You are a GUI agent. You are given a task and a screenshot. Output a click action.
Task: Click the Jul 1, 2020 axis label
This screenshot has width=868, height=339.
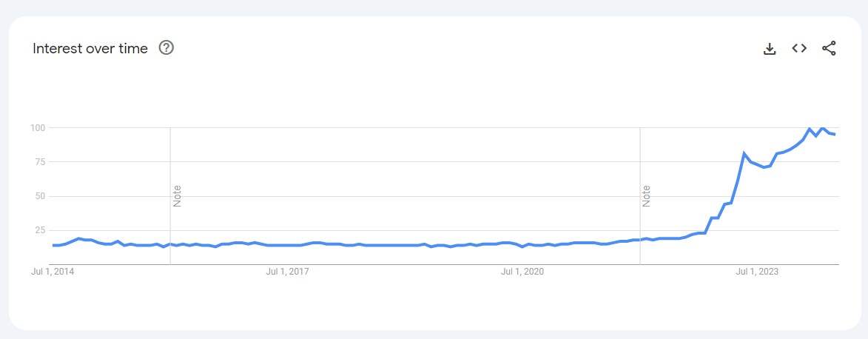click(x=522, y=272)
